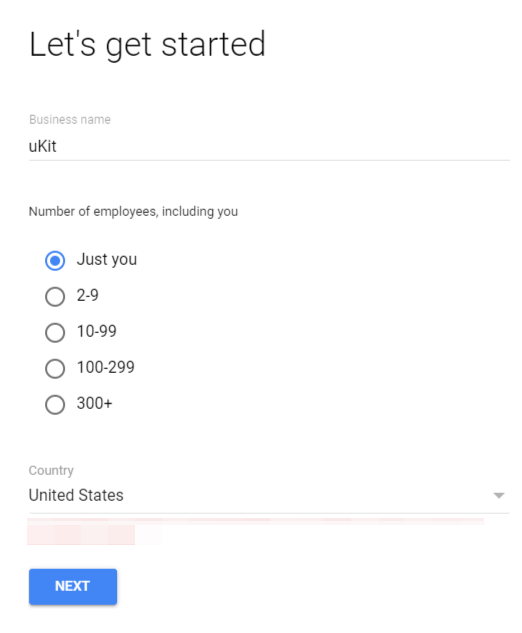Click the empty area right of uKit text

(x=283, y=146)
